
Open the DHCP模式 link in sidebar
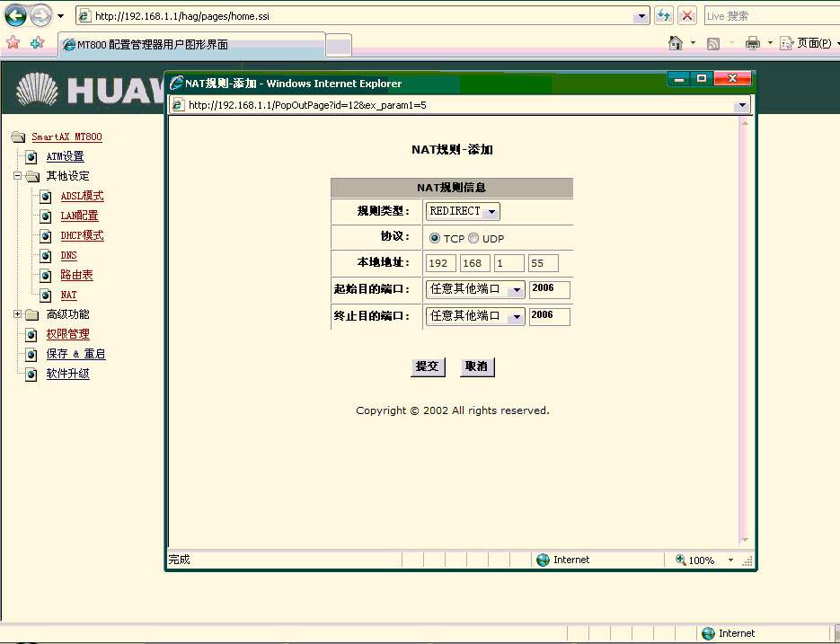[82, 235]
